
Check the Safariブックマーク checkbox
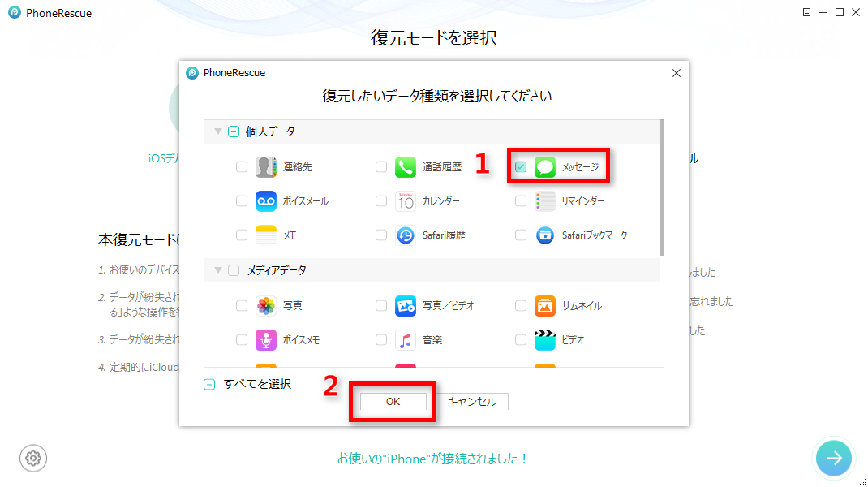click(x=520, y=235)
